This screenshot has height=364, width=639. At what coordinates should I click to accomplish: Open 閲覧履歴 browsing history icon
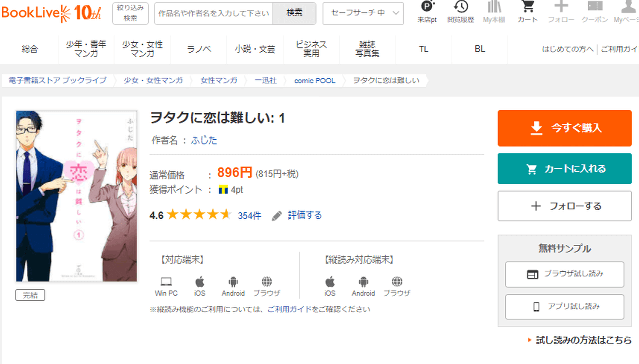pos(461,7)
